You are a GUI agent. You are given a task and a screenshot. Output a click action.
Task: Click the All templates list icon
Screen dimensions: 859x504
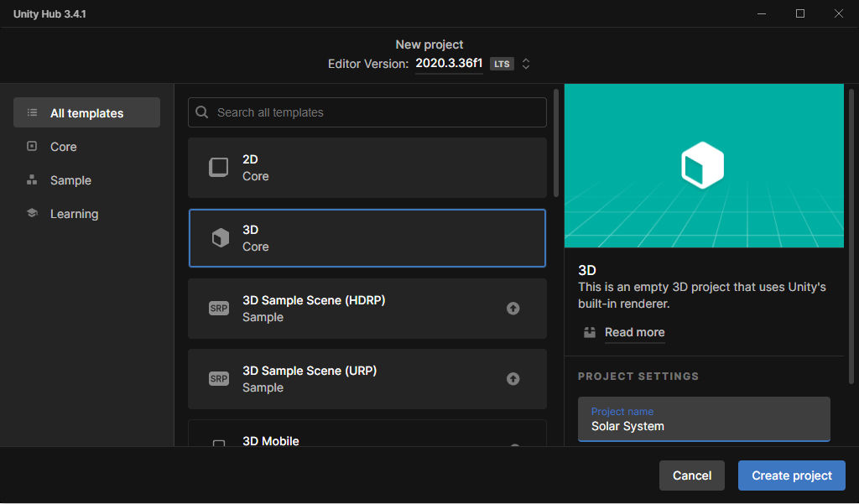(x=33, y=113)
